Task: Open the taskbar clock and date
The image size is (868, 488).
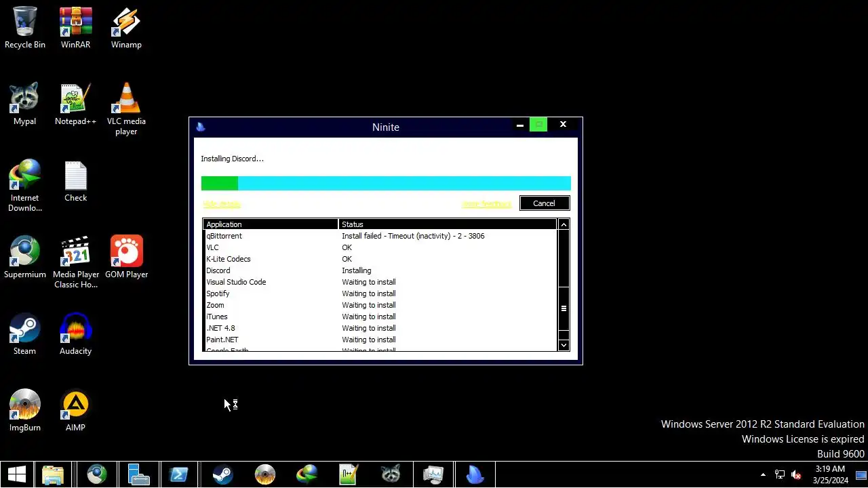Action: coord(830,474)
